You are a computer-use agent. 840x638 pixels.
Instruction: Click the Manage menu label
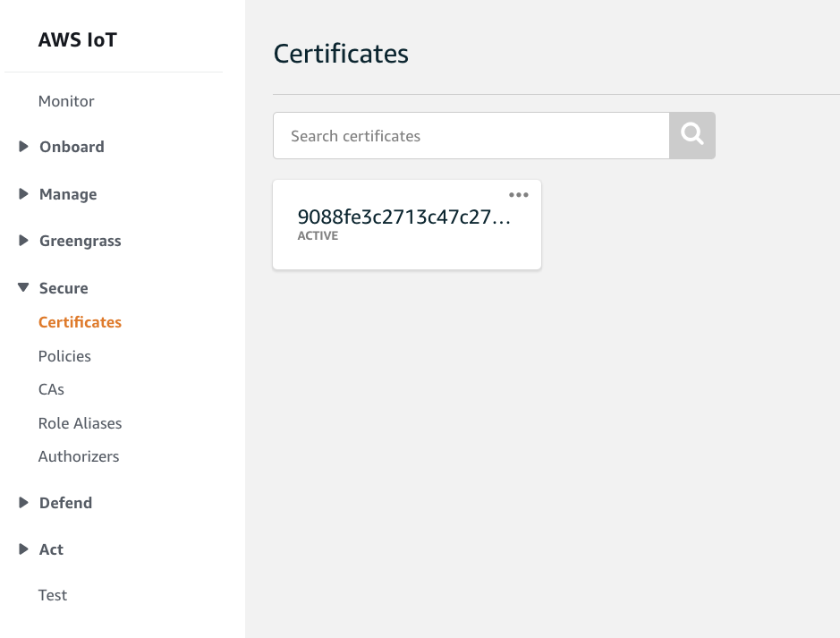pyautogui.click(x=68, y=194)
